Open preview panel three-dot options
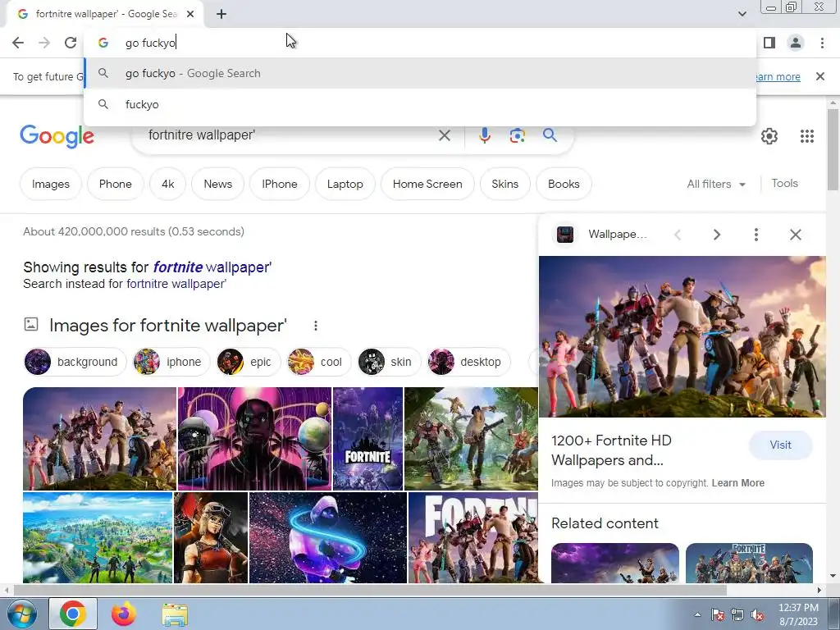 (756, 234)
